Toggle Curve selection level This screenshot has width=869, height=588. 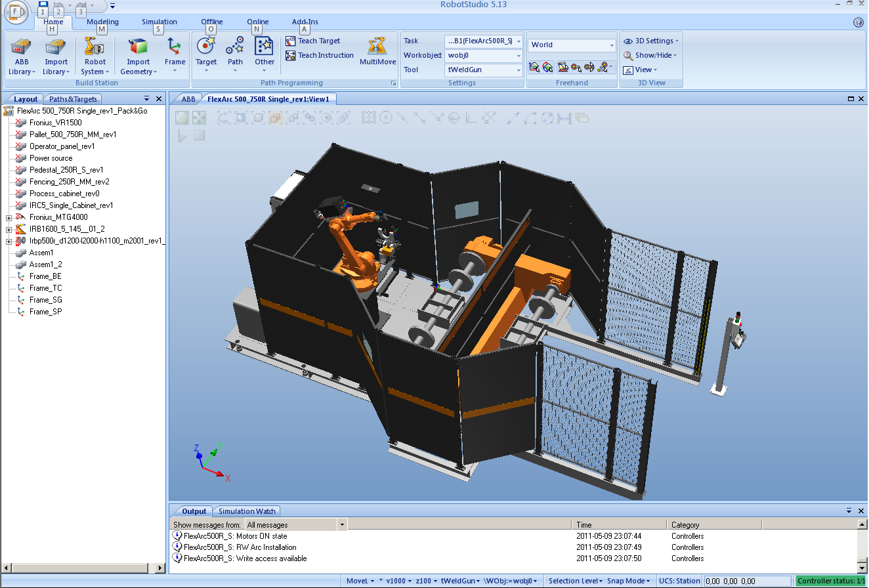coord(224,118)
